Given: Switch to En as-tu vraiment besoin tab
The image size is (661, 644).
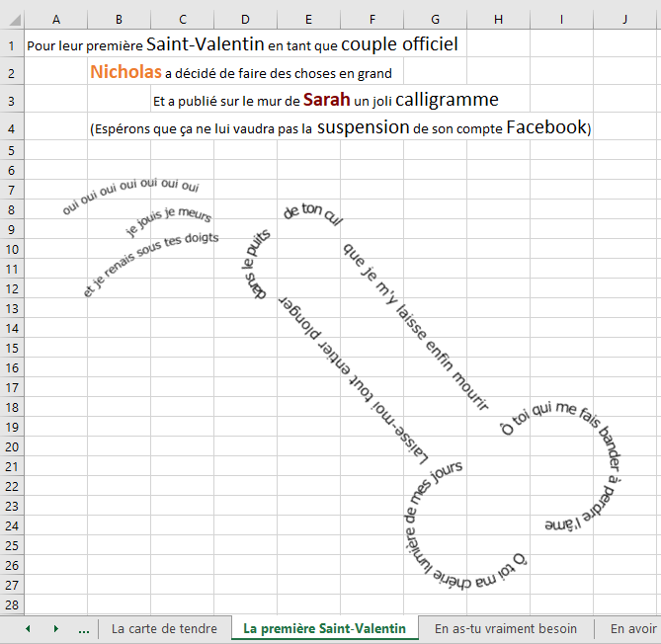Looking at the screenshot, I should point(506,629).
